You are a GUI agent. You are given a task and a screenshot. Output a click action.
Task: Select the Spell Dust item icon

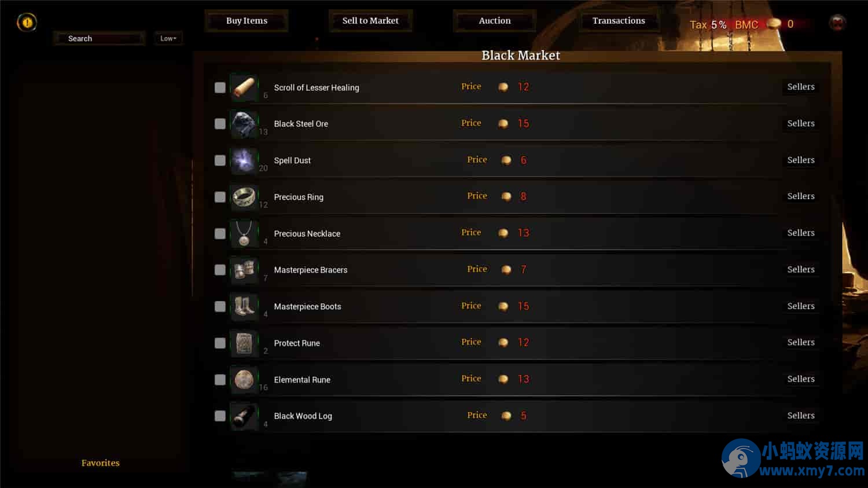tap(244, 160)
